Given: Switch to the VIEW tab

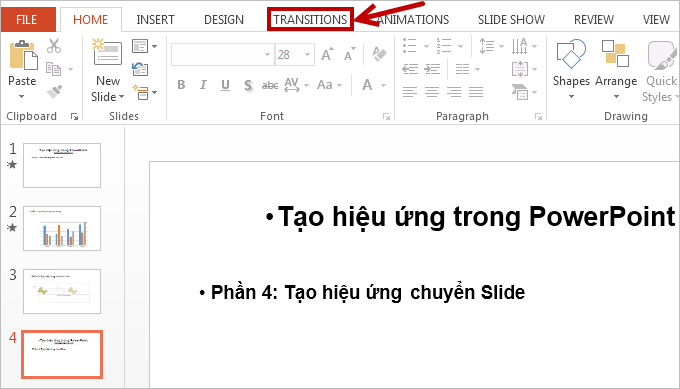Looking at the screenshot, I should pos(656,20).
